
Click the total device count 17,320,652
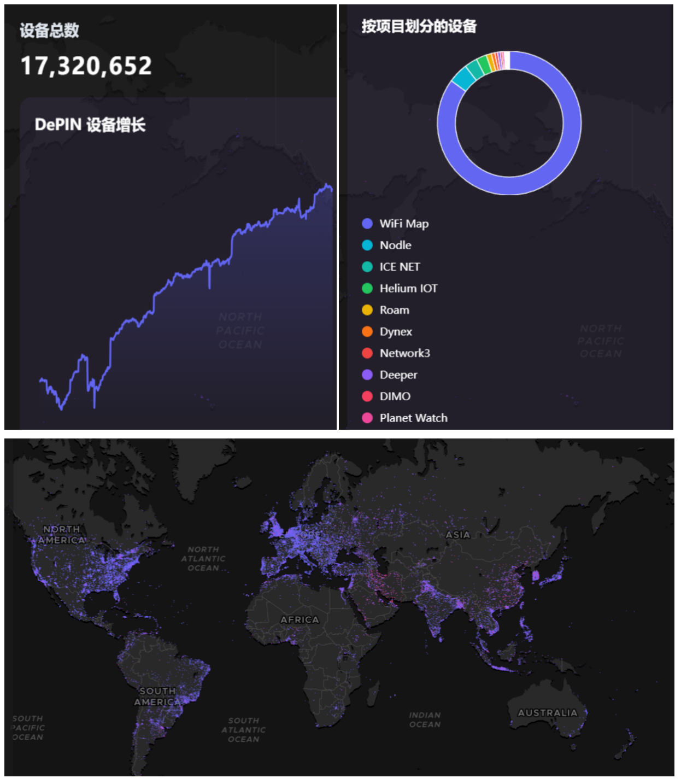click(x=86, y=66)
